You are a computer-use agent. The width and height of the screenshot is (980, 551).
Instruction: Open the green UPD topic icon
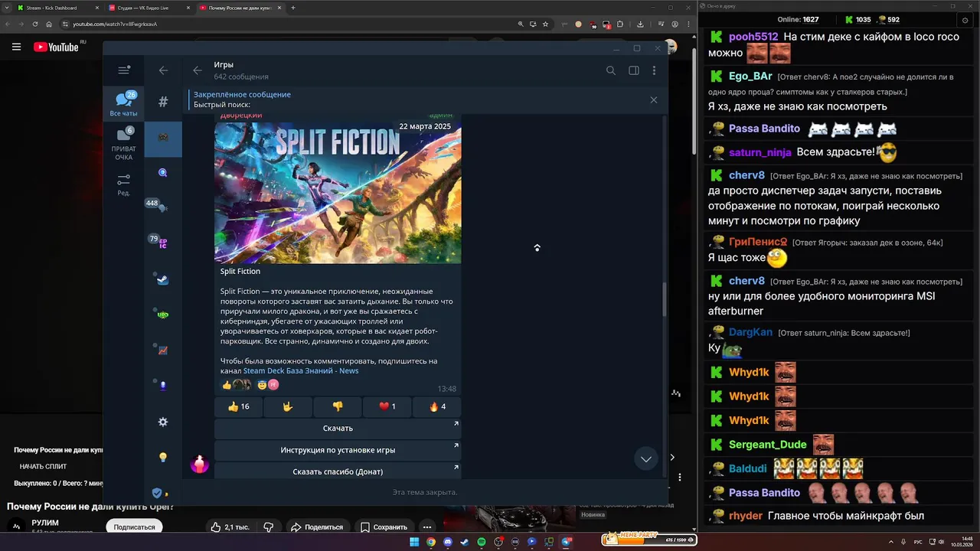[163, 315]
